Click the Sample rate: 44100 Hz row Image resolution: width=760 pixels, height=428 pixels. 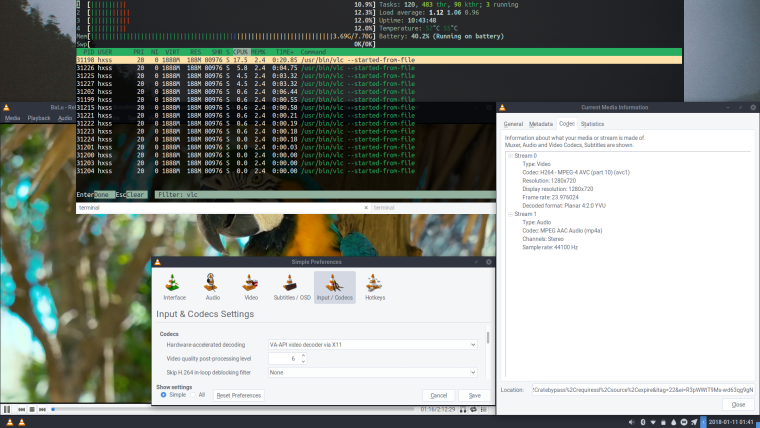pyautogui.click(x=550, y=247)
